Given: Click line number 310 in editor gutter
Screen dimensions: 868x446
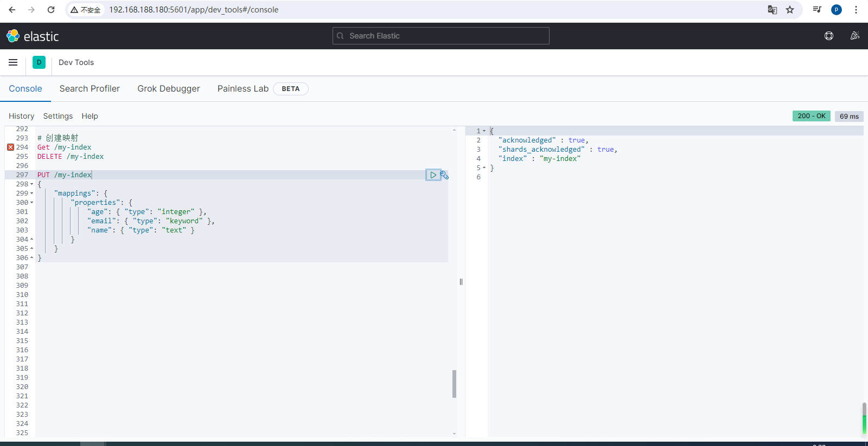Looking at the screenshot, I should coord(22,295).
